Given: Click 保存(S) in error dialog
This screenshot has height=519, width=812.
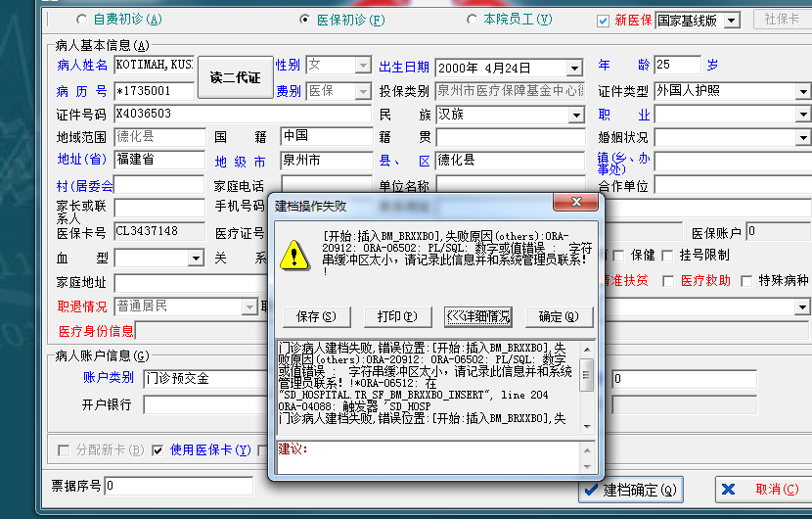Looking at the screenshot, I should coord(316,316).
